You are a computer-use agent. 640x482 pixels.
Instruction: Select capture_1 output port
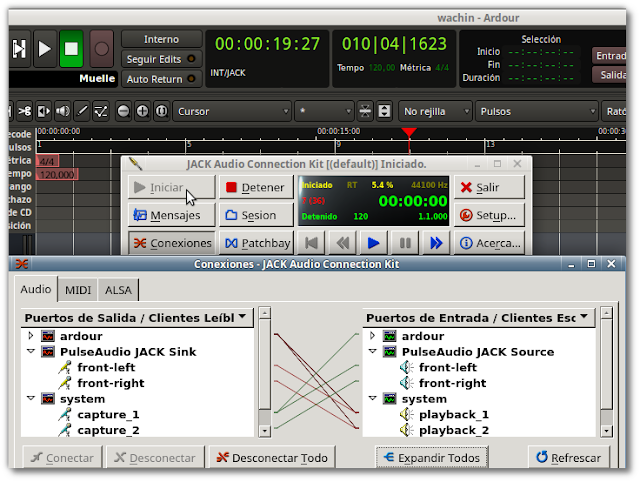pyautogui.click(x=108, y=415)
